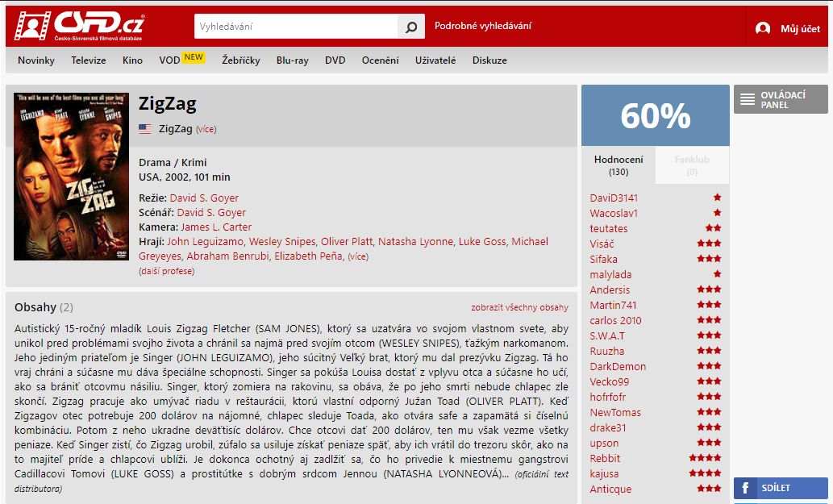Open actor Luke Goss page
The width and height of the screenshot is (833, 504).
click(482, 242)
